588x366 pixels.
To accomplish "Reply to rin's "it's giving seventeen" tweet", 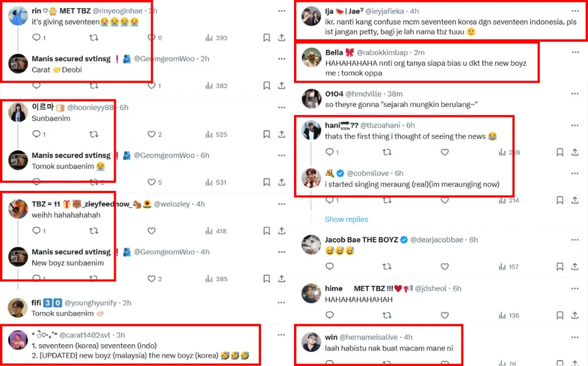I will pos(36,38).
